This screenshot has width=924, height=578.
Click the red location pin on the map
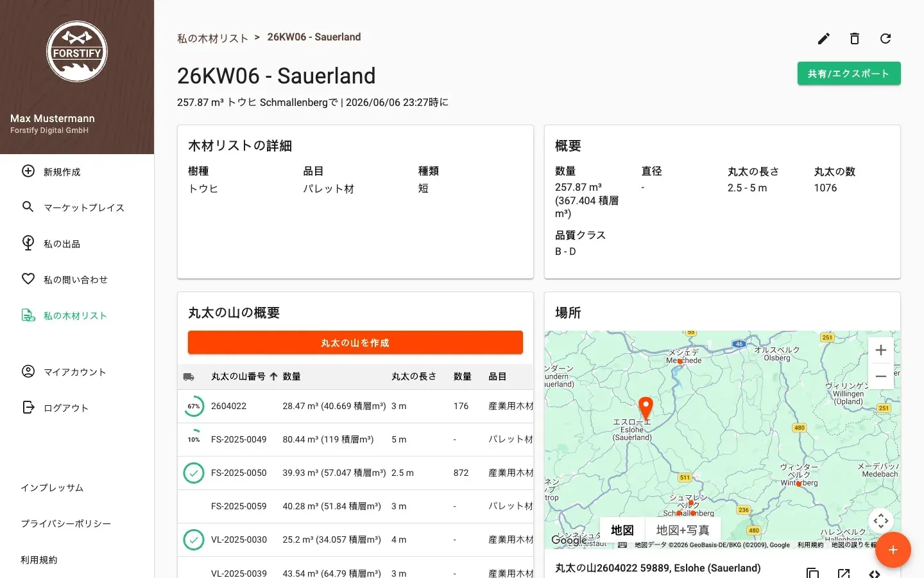646,408
